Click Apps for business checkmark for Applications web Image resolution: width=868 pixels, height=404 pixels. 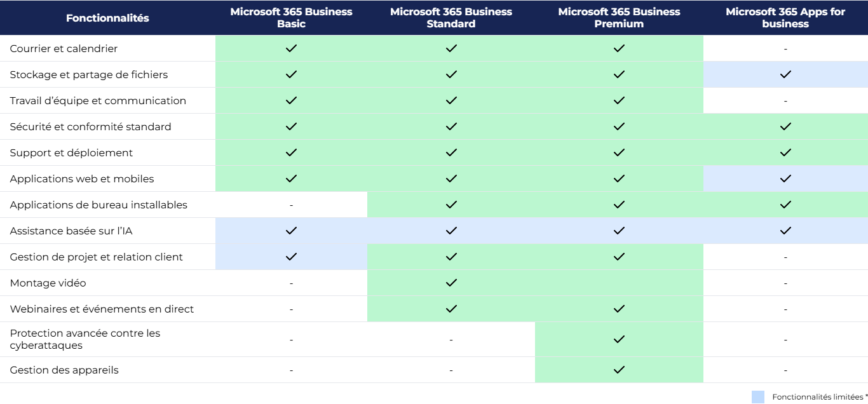point(785,178)
